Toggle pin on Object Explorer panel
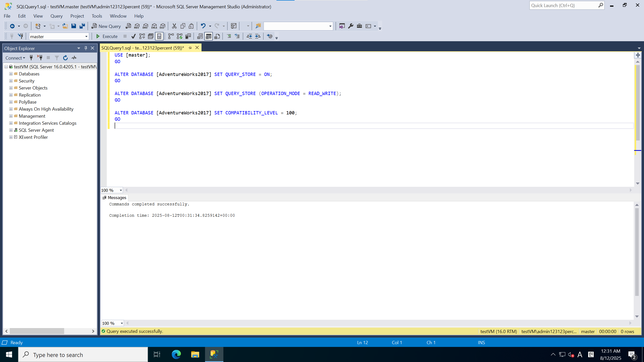Screen dimensions: 644x362 pos(86,48)
